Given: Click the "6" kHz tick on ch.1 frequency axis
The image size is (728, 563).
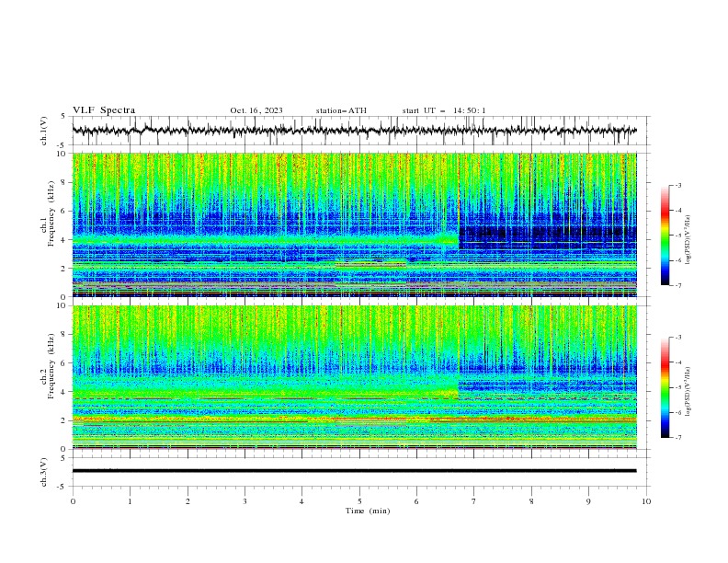Looking at the screenshot, I should pos(64,212).
